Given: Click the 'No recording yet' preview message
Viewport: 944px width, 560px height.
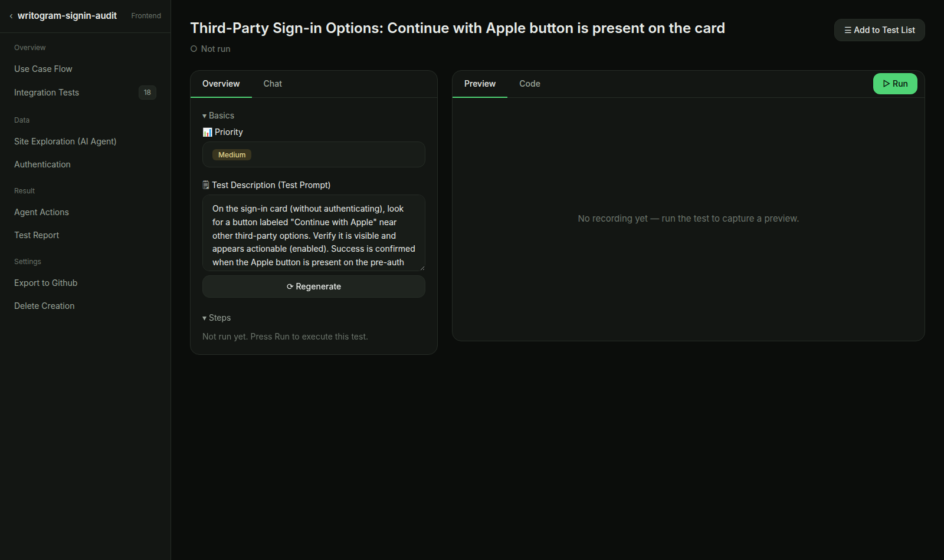Looking at the screenshot, I should point(689,219).
